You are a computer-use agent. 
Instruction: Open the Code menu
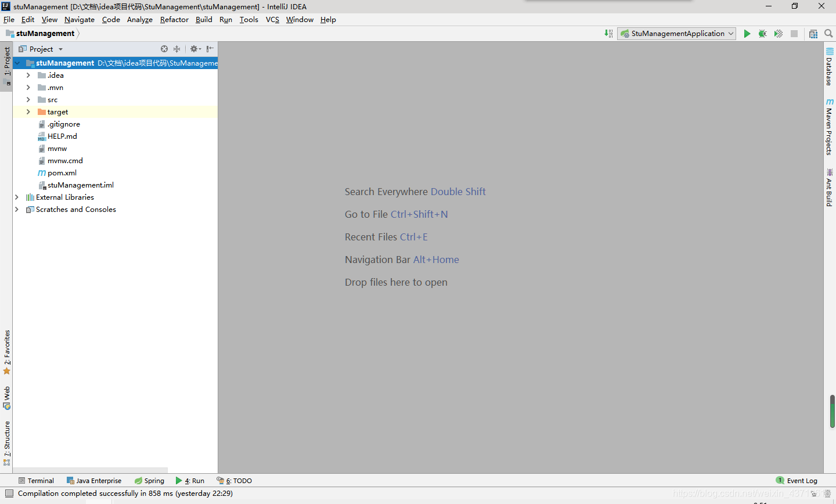click(x=111, y=20)
